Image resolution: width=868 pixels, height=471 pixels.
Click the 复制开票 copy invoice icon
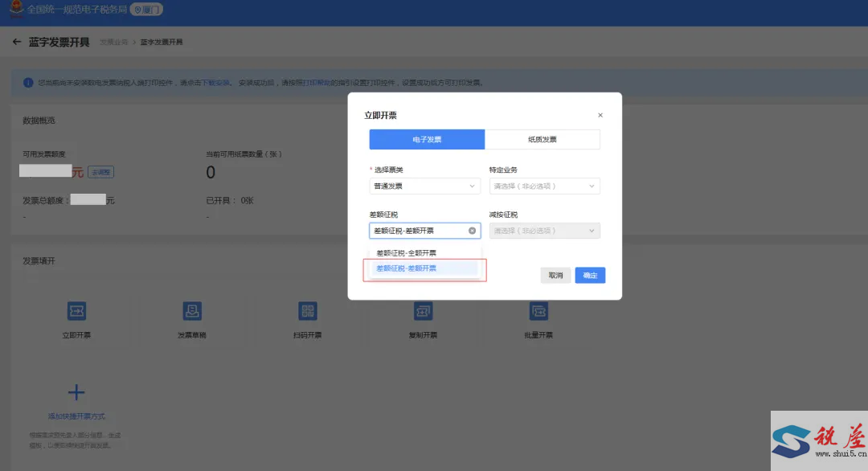tap(423, 311)
